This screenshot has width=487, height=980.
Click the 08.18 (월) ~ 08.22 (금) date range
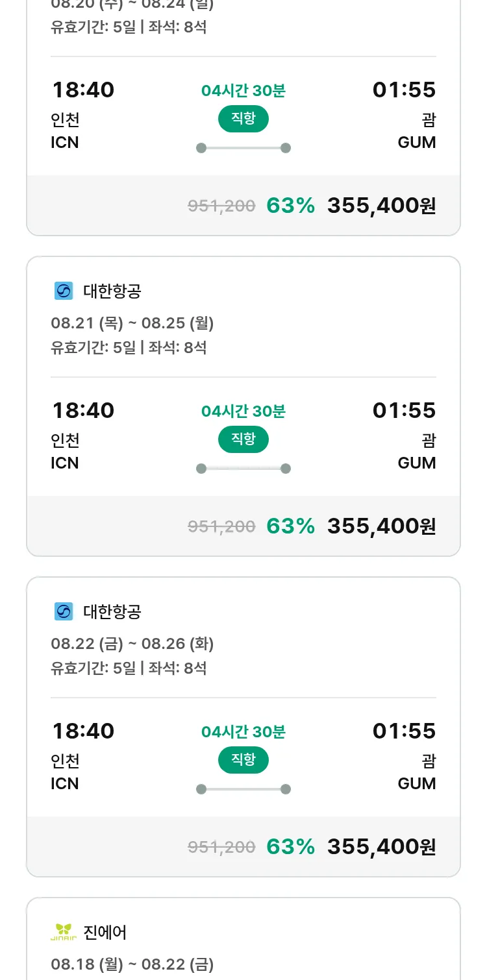tap(132, 964)
